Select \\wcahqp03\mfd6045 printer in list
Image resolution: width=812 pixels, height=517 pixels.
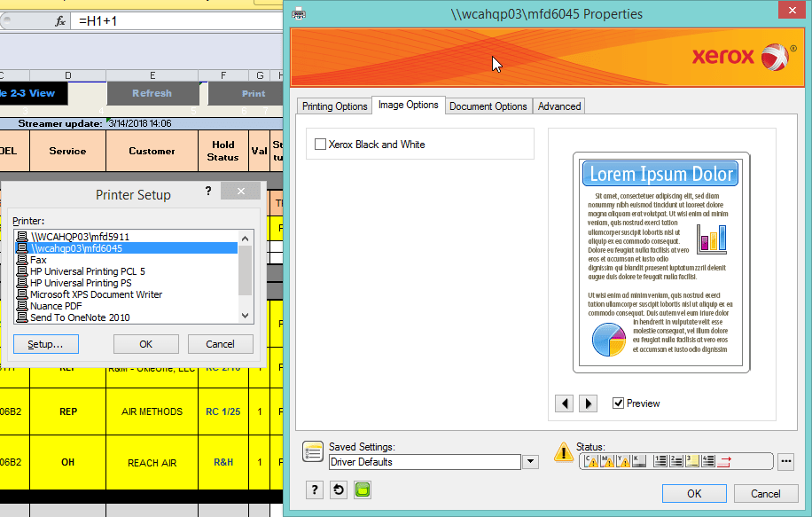(127, 248)
